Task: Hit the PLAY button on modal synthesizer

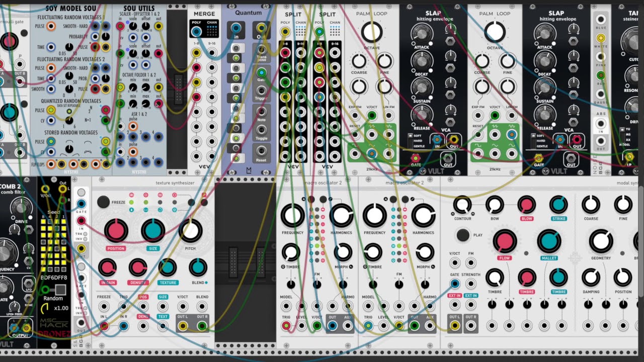Action: pos(463,235)
